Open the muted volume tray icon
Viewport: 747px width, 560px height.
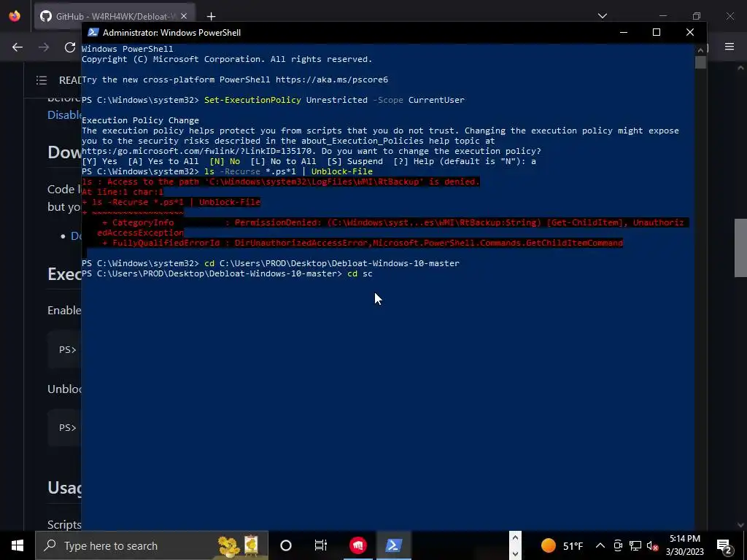[653, 545]
